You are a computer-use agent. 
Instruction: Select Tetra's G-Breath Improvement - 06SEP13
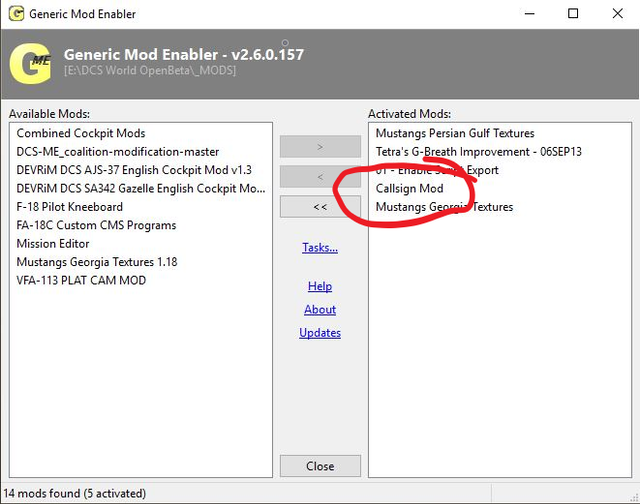pyautogui.click(x=478, y=152)
